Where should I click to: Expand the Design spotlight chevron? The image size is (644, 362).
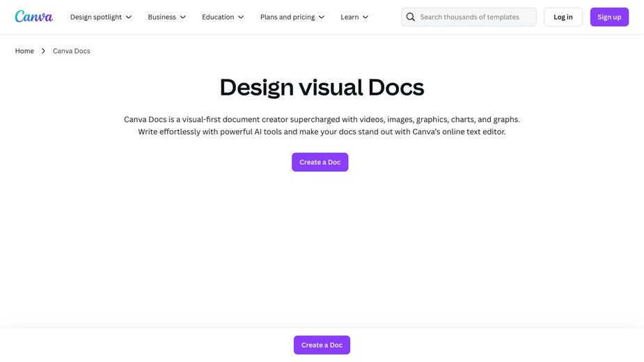[x=129, y=17]
